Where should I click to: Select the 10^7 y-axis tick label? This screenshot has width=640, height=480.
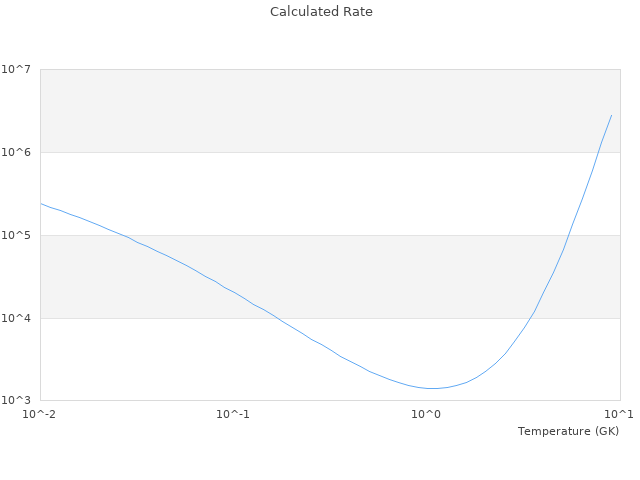16,69
